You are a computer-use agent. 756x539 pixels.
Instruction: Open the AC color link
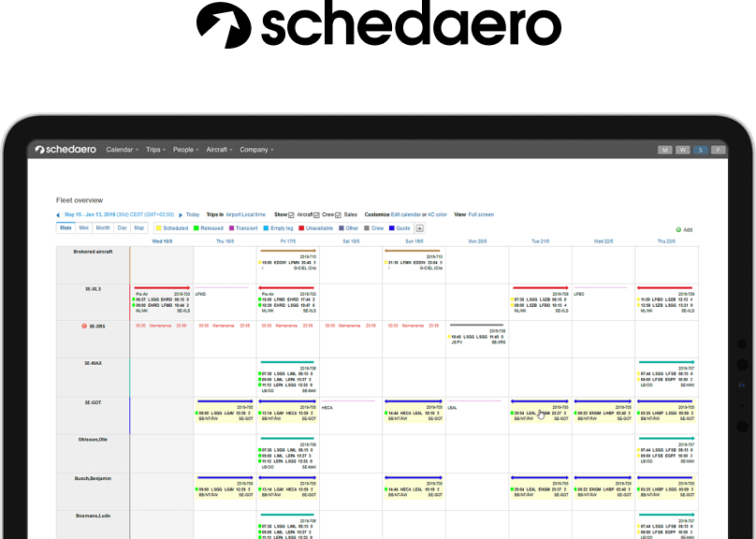pos(437,214)
